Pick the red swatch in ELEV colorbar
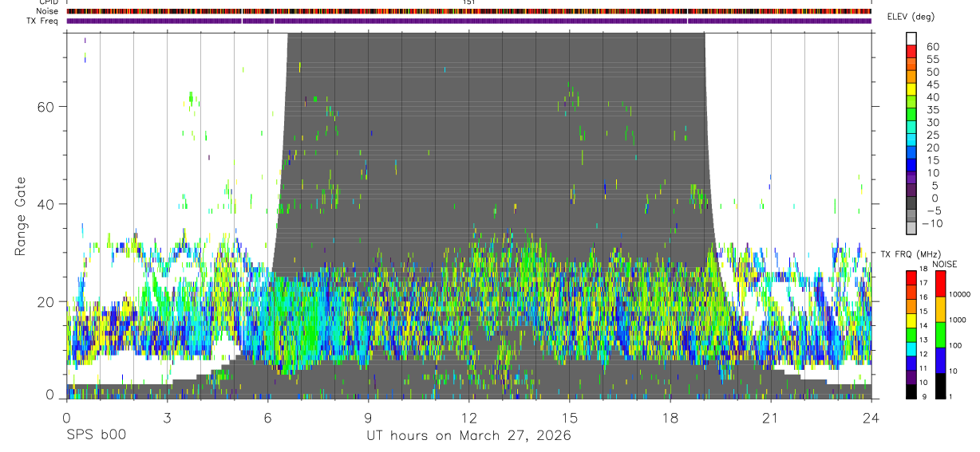980x452 pixels. (911, 52)
